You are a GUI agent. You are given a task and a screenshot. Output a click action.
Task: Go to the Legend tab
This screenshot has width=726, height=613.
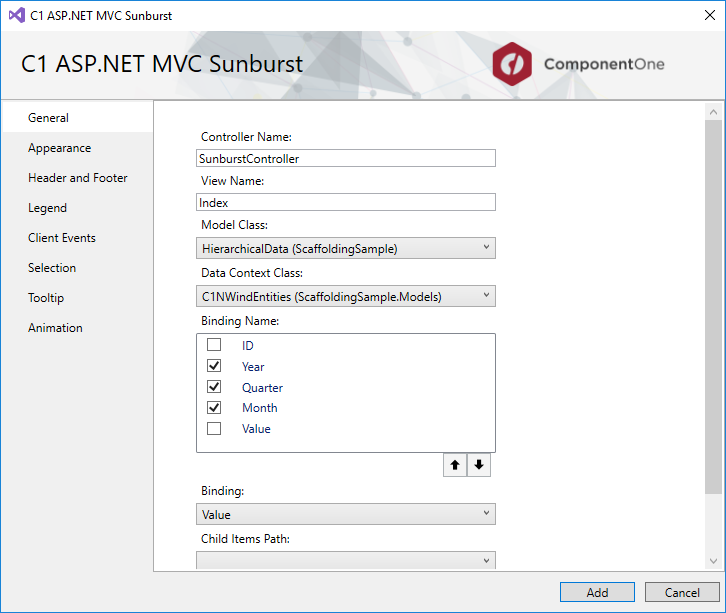click(78, 208)
